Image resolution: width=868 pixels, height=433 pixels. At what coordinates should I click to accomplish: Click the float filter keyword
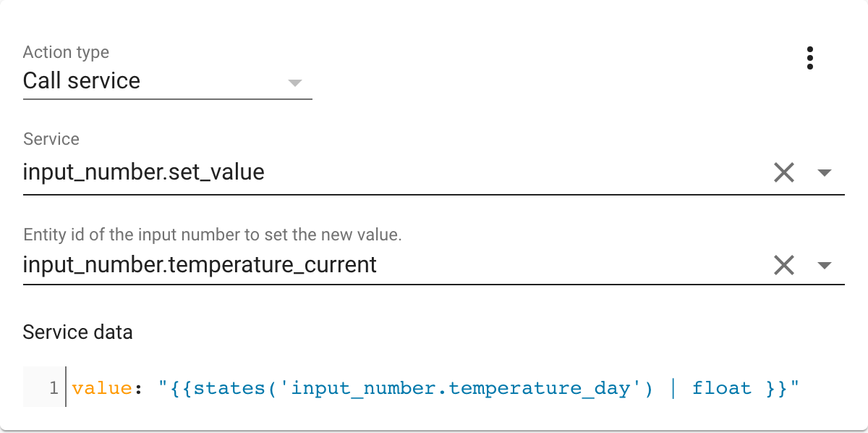pyautogui.click(x=721, y=388)
